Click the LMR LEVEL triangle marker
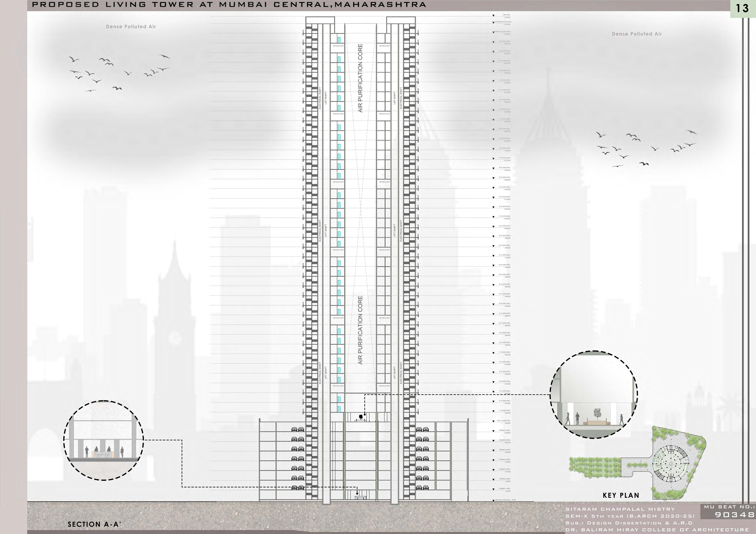The width and height of the screenshot is (756, 534). (x=494, y=16)
